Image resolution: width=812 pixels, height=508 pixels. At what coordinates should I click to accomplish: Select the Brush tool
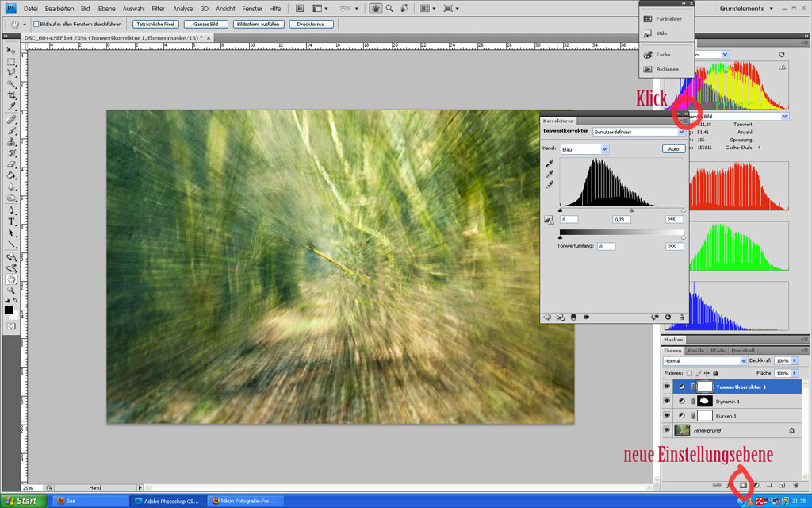tap(11, 131)
